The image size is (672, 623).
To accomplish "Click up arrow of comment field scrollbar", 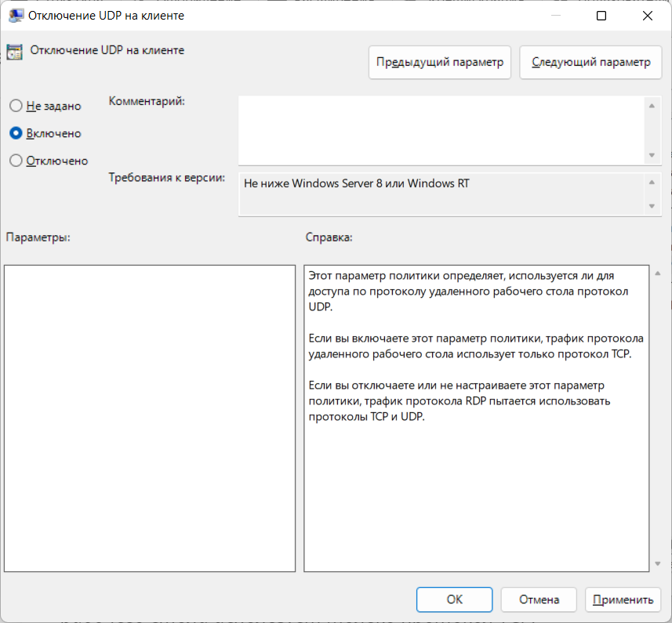I will pos(652,106).
